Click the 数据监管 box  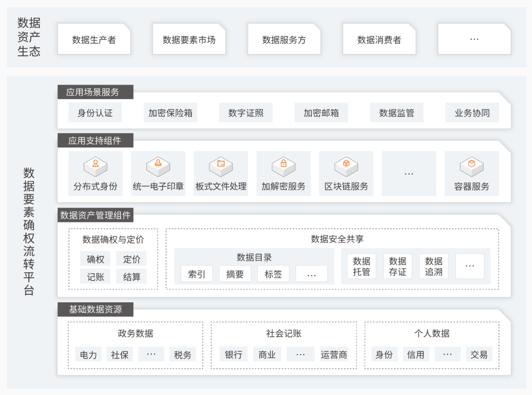397,112
